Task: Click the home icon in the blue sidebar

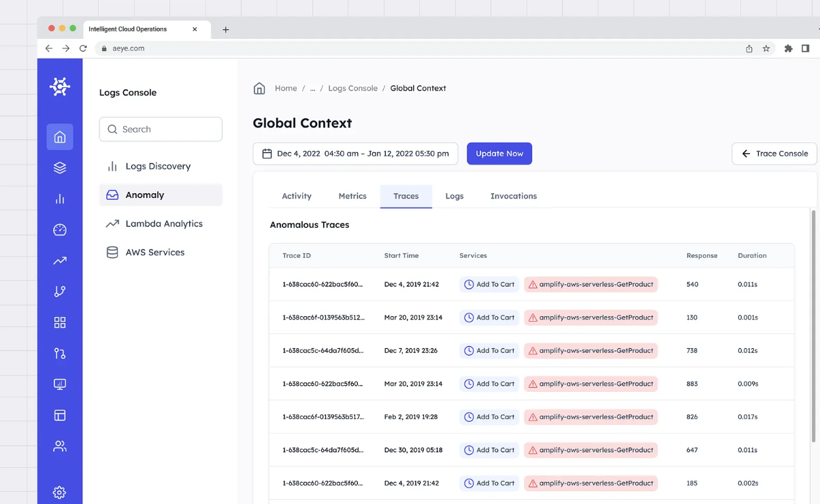Action: click(60, 137)
